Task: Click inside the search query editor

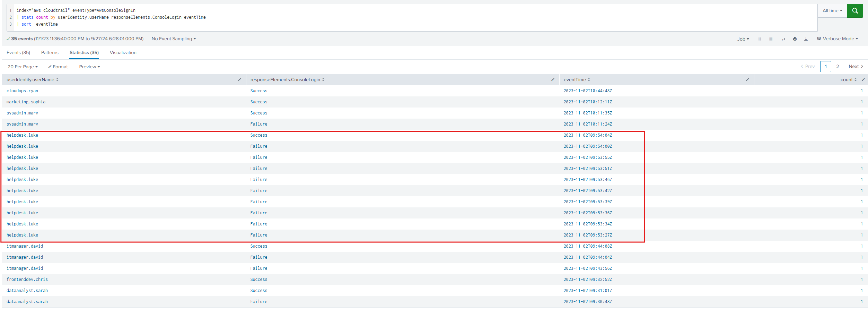Action: coord(412,17)
